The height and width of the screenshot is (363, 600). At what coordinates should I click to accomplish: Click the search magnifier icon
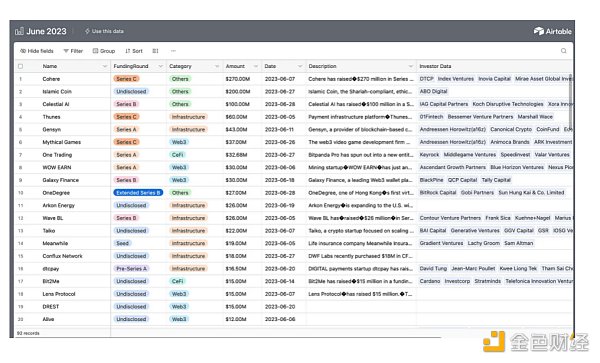pos(563,51)
